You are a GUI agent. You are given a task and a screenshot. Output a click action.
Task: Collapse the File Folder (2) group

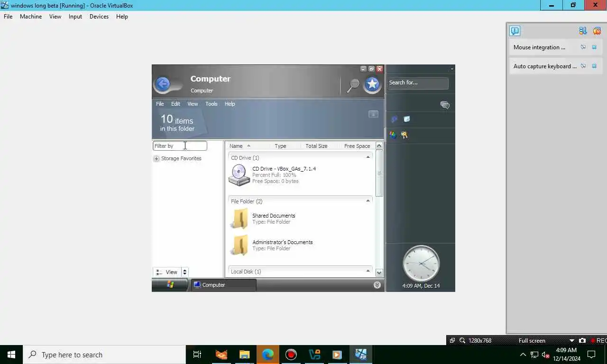coord(368,201)
